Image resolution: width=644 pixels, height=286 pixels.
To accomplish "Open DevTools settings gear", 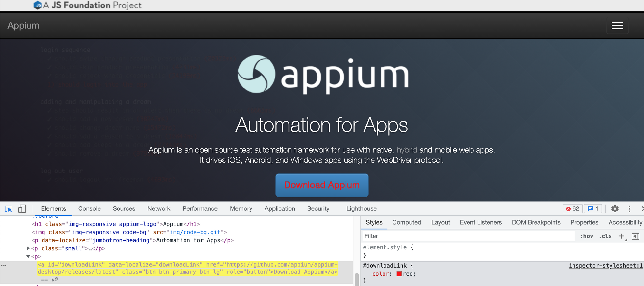I will [615, 209].
